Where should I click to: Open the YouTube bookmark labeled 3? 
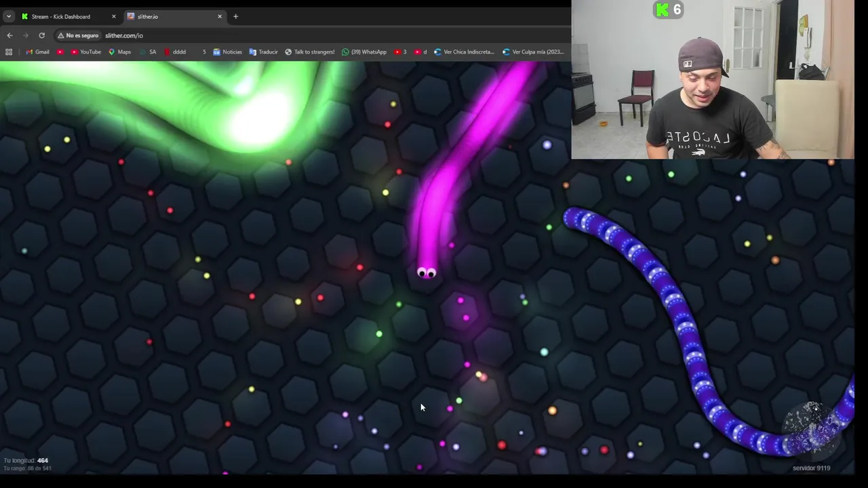point(400,52)
